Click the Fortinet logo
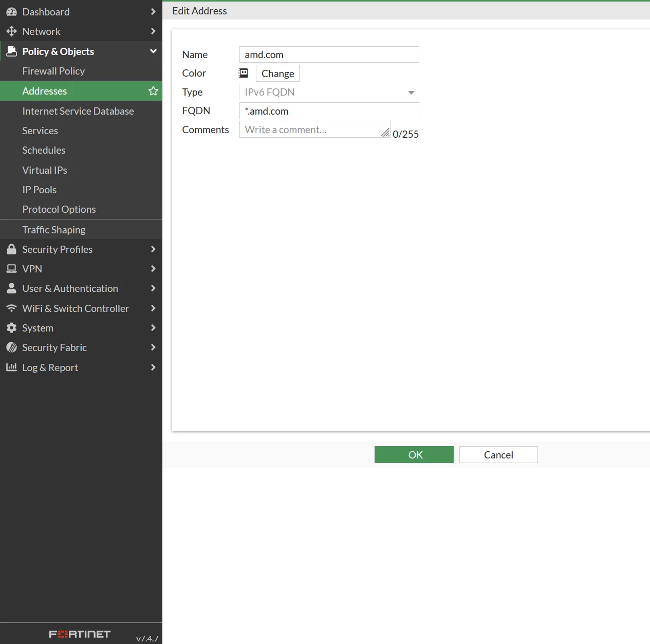 [80, 634]
